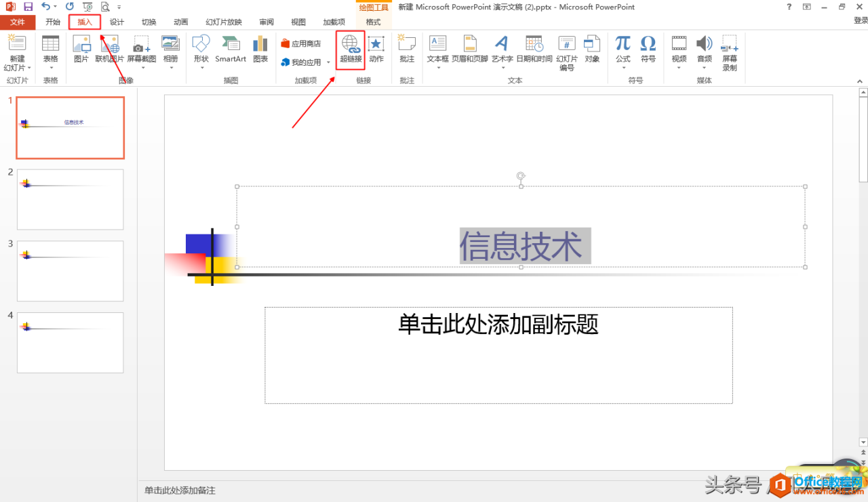This screenshot has width=868, height=502.
Task: Click the 文本框 text box icon
Action: pyautogui.click(x=437, y=45)
